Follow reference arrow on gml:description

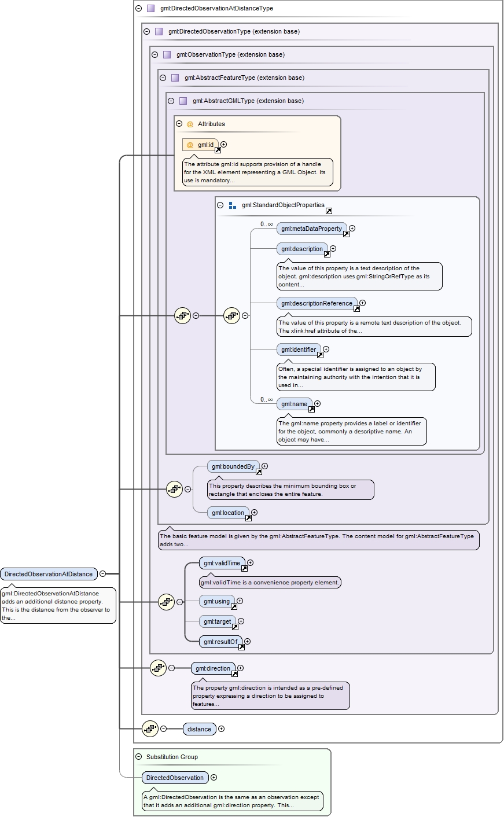pyautogui.click(x=327, y=255)
